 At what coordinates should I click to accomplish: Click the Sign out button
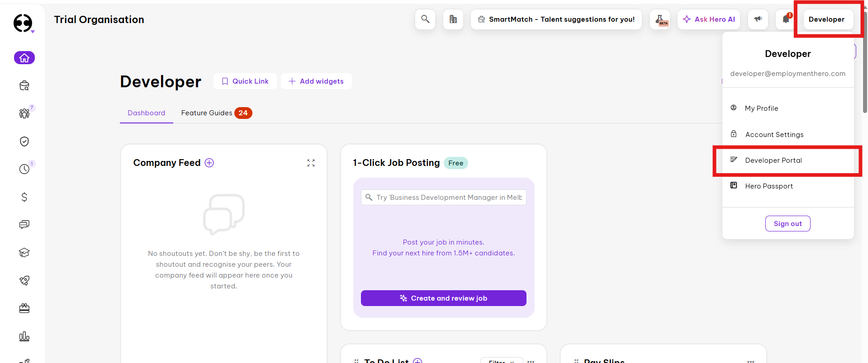pyautogui.click(x=787, y=223)
